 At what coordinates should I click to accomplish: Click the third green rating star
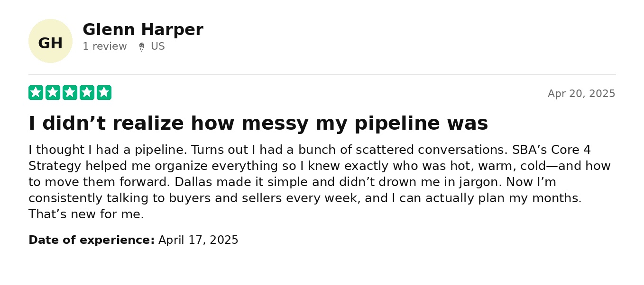(x=70, y=93)
